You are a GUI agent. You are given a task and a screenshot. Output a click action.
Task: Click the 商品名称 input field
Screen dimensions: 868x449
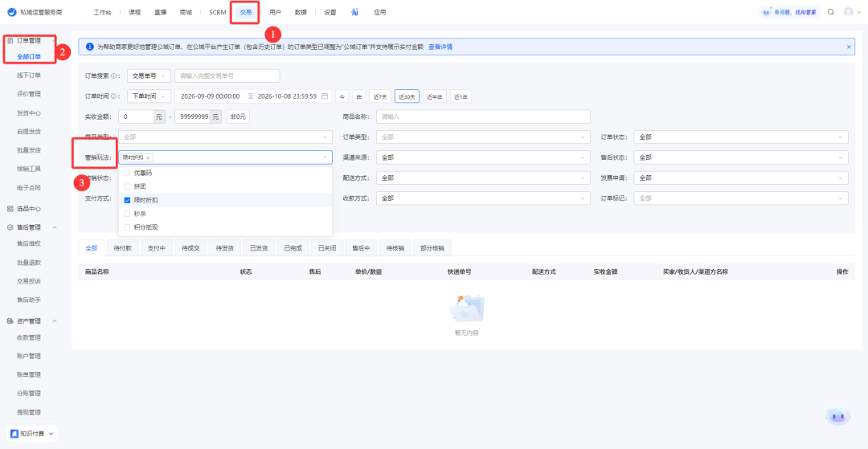click(x=483, y=116)
